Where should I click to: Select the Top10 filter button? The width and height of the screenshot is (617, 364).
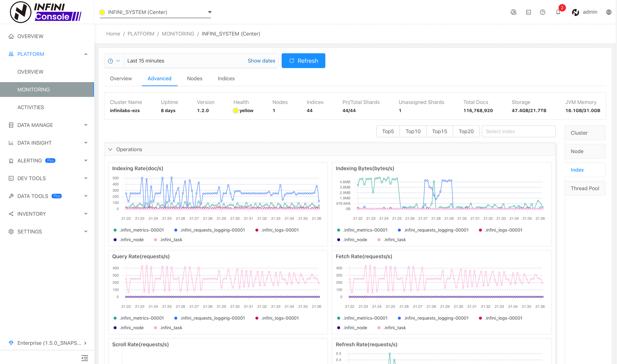click(x=413, y=132)
